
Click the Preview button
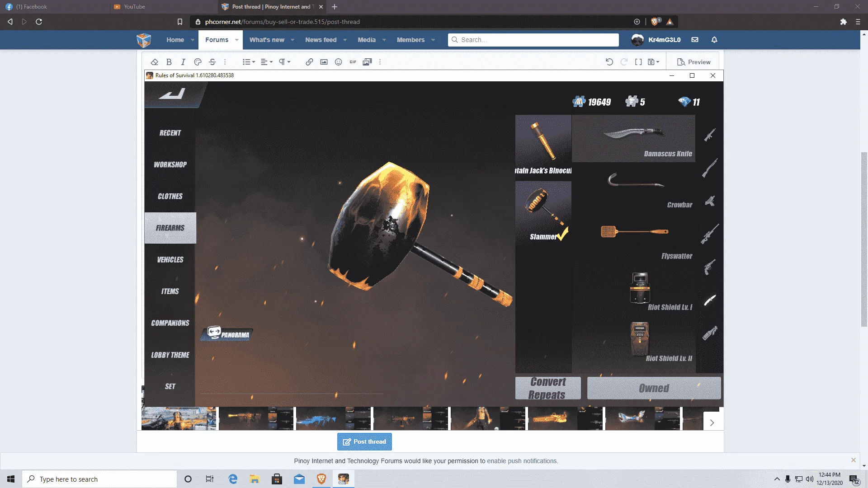694,62
